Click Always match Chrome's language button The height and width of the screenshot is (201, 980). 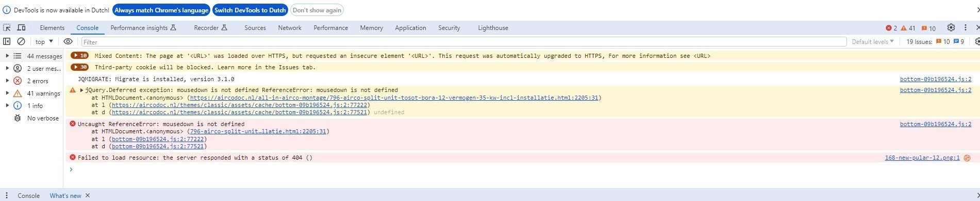(x=161, y=10)
